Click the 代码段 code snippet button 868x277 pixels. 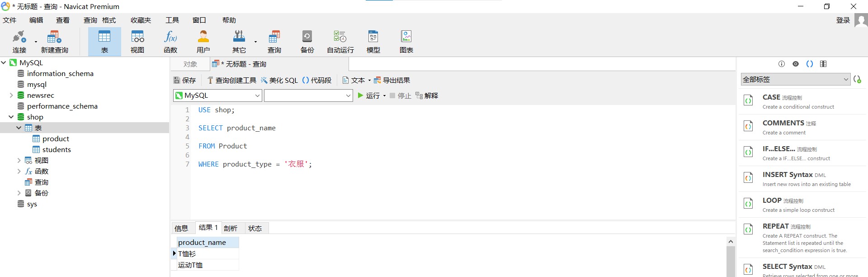pyautogui.click(x=317, y=80)
